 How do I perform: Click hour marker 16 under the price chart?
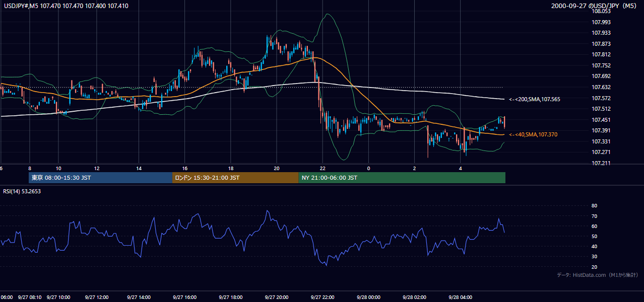pos(184,168)
